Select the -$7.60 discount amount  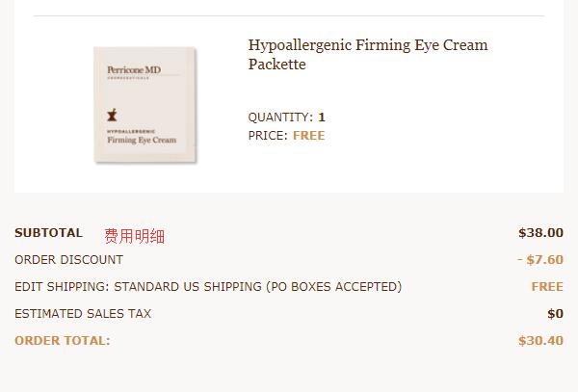[x=540, y=260]
